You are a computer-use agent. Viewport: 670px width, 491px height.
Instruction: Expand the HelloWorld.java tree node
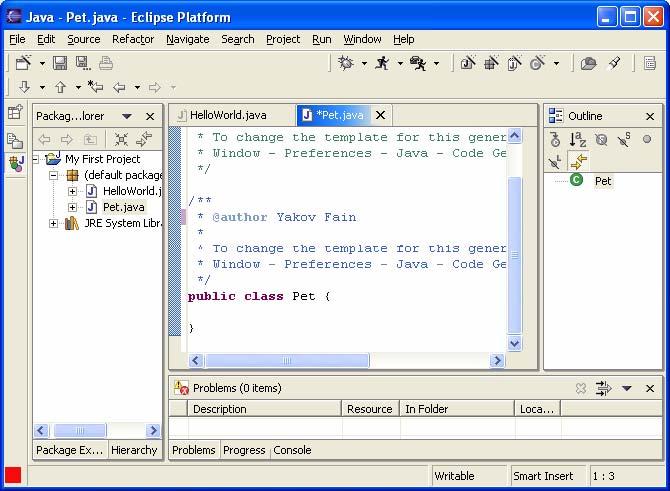point(72,191)
